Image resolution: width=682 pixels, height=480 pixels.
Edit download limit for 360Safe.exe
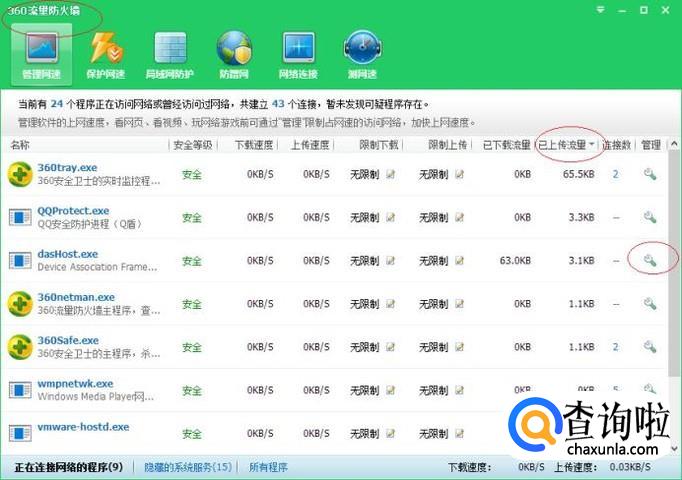391,347
